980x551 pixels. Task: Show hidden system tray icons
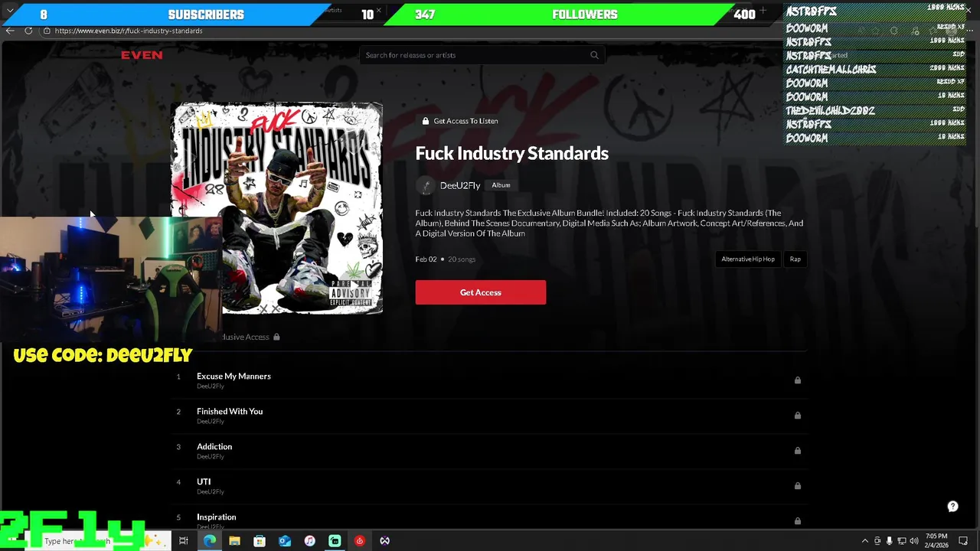pos(864,541)
